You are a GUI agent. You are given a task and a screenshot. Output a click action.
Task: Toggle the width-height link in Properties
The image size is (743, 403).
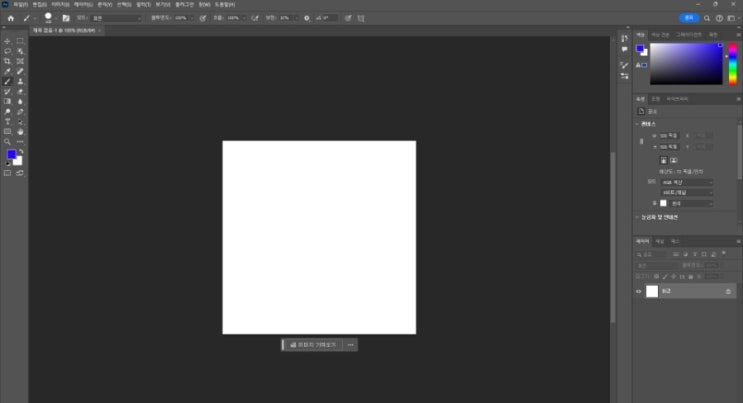click(642, 141)
